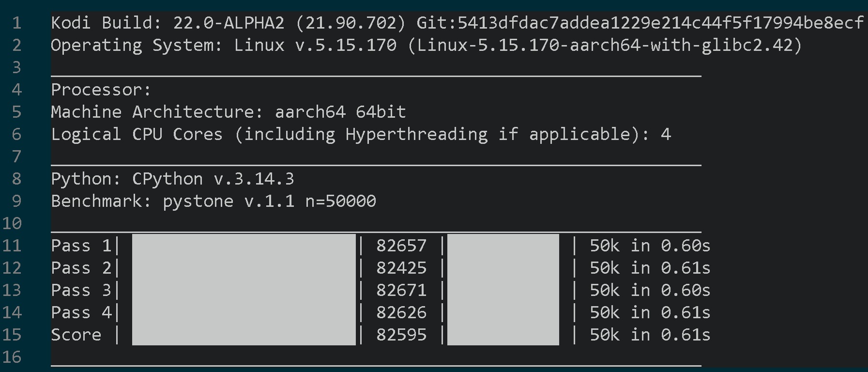Click the small gray bar in Pass 1 row

503,246
